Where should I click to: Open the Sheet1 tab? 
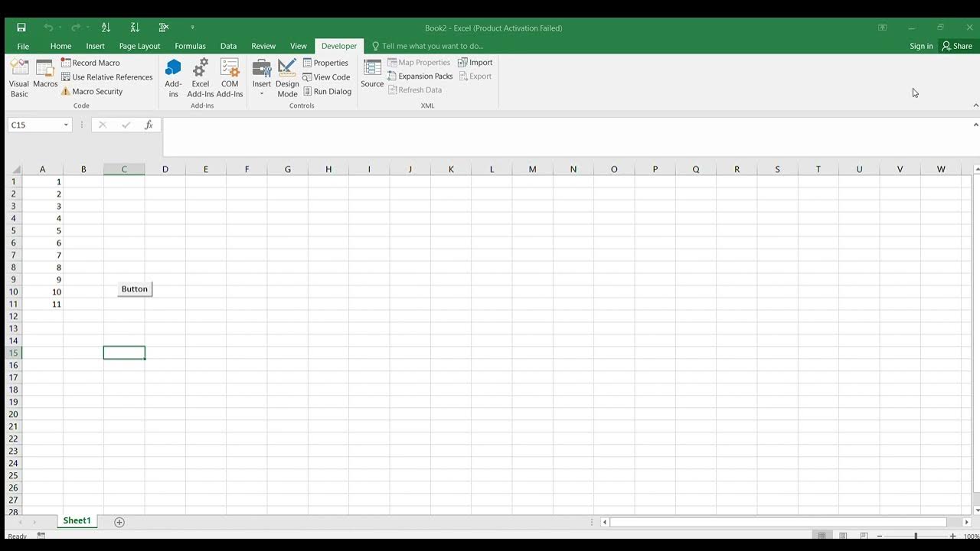click(x=77, y=520)
